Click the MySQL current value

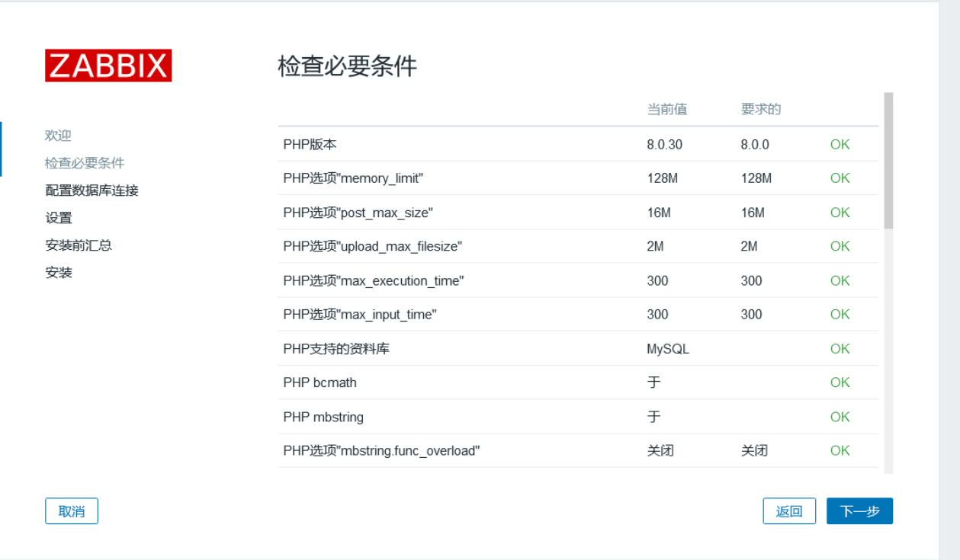pos(668,349)
